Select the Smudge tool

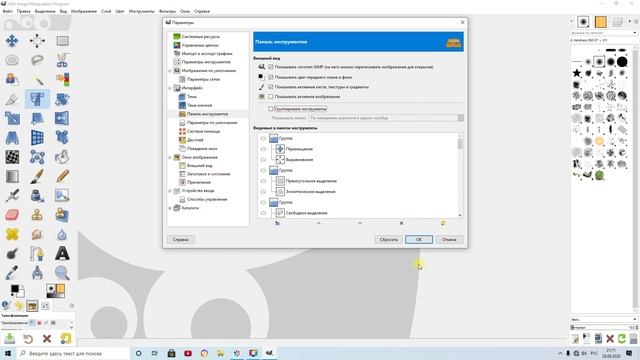tap(37, 234)
